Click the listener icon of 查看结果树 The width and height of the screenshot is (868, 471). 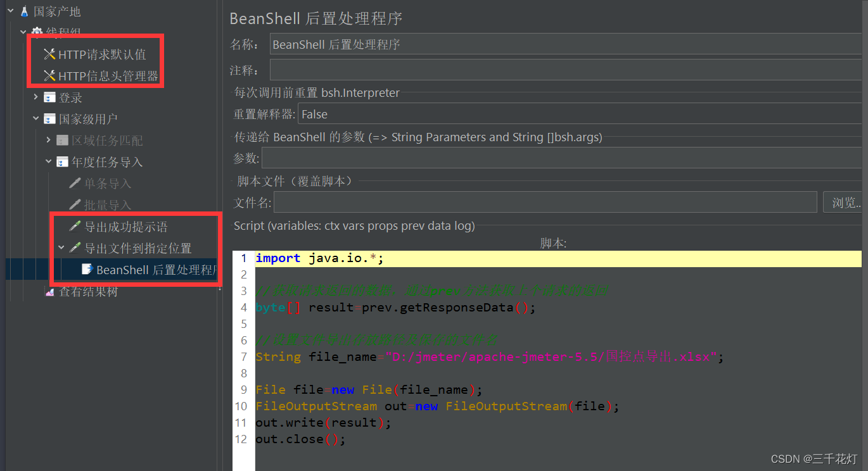49,291
